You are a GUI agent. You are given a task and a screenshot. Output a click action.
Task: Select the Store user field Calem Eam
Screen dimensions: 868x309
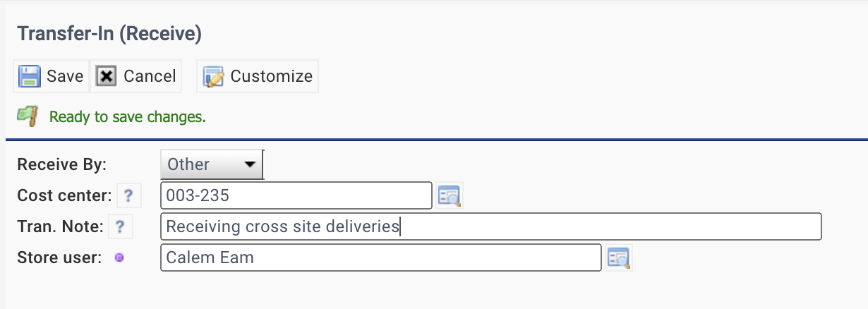(381, 257)
